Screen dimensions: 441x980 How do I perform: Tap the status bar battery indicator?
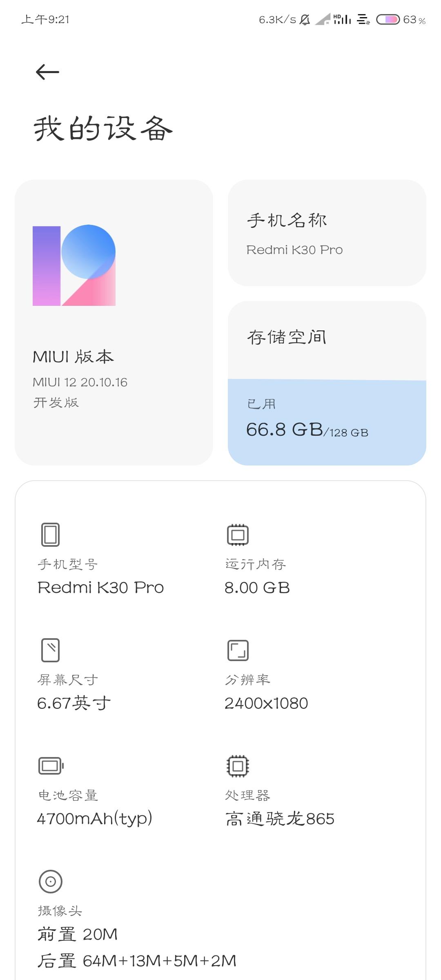pos(388,20)
